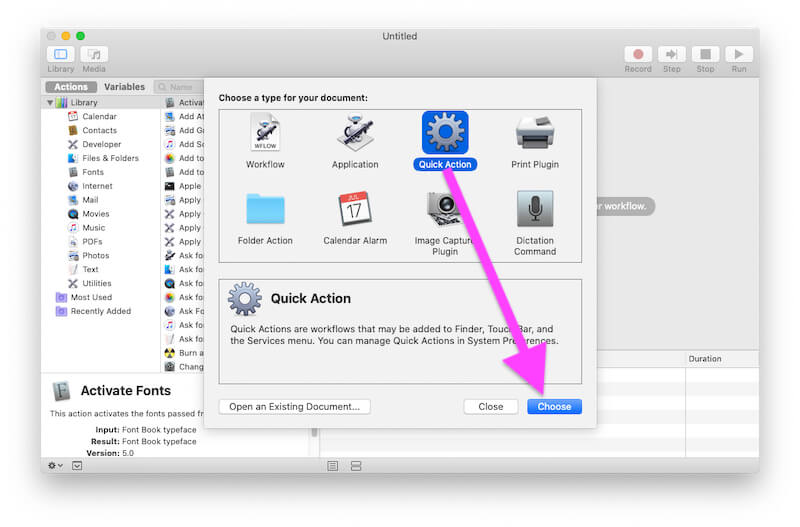Select the Movies library category
The height and width of the screenshot is (527, 800).
point(95,214)
